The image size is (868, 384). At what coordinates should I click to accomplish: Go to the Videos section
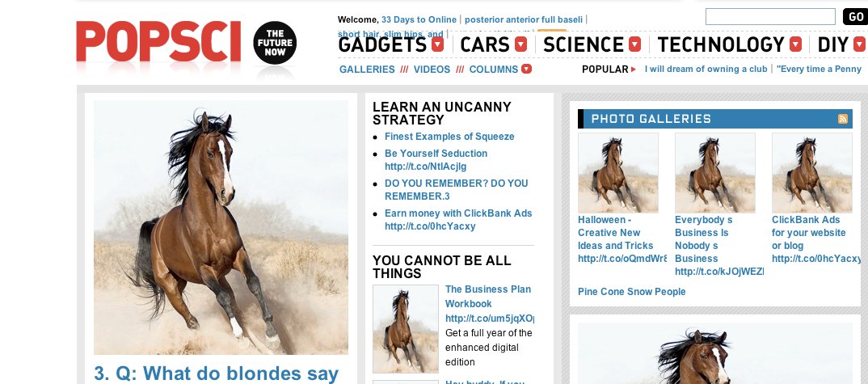[x=432, y=70]
